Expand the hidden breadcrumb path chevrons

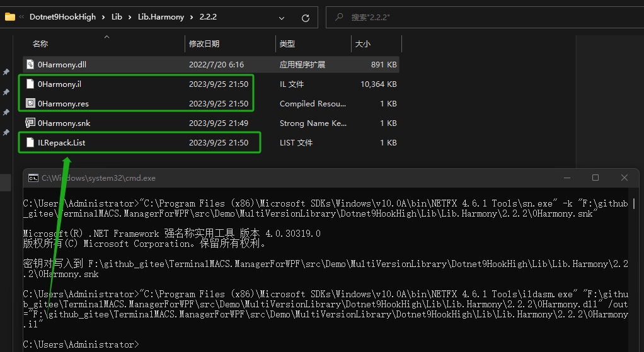22,17
